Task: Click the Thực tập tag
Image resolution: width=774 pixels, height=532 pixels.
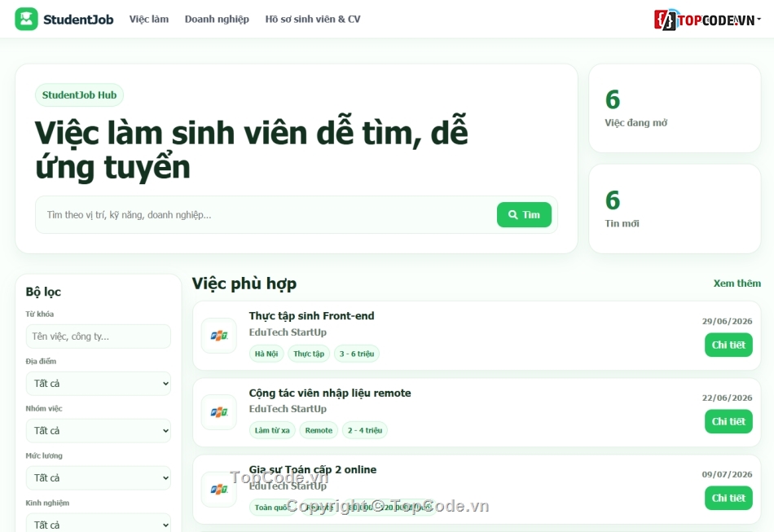Action: pyautogui.click(x=309, y=354)
